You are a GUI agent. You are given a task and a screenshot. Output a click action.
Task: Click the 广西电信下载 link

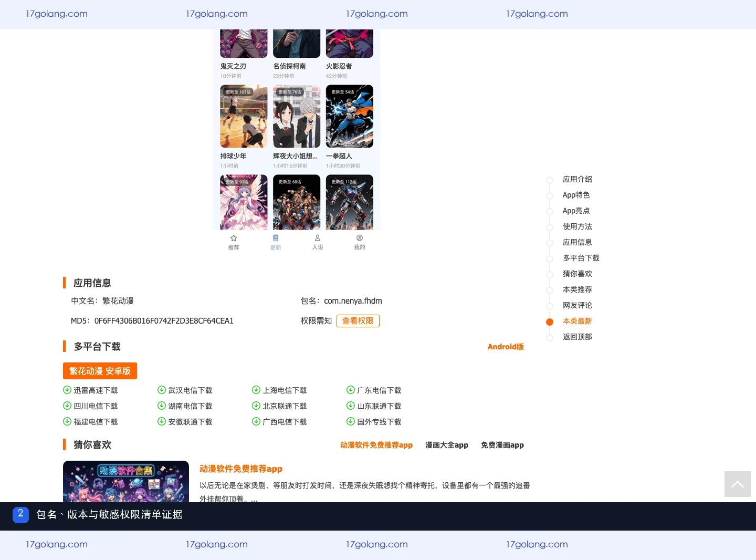[285, 422]
